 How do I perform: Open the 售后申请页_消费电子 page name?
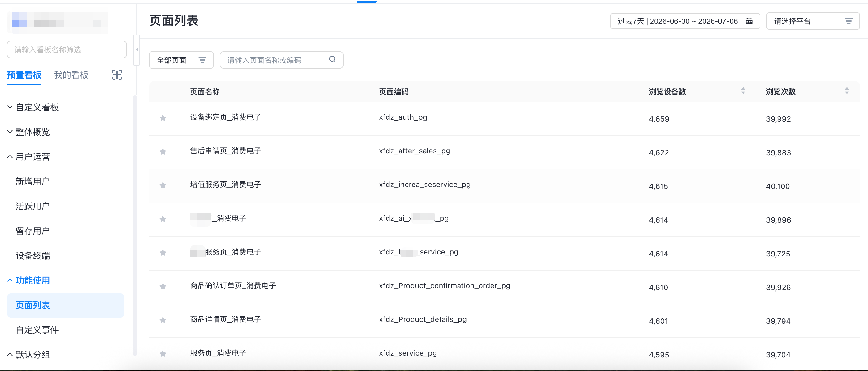(x=225, y=151)
